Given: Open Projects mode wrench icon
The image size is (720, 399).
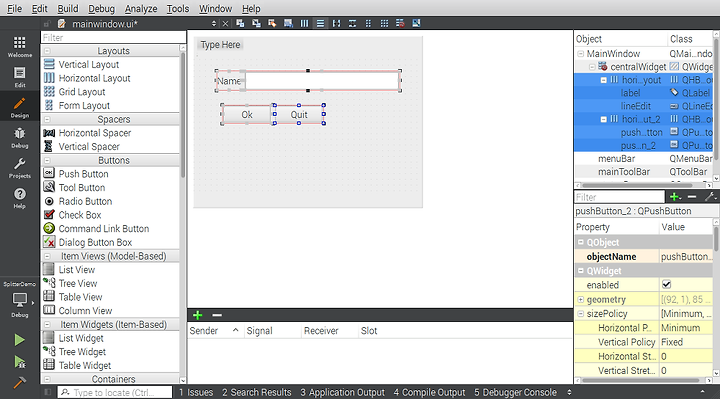Looking at the screenshot, I should (x=19, y=168).
